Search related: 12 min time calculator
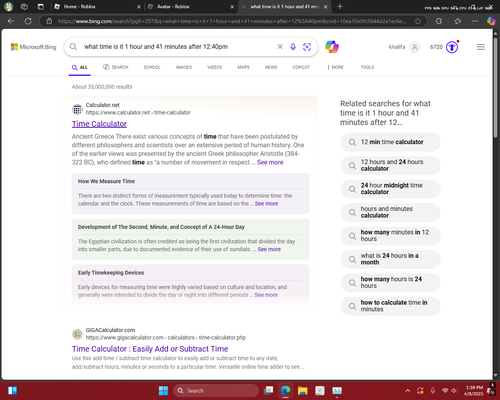The width and height of the screenshot is (500, 400). (x=390, y=142)
